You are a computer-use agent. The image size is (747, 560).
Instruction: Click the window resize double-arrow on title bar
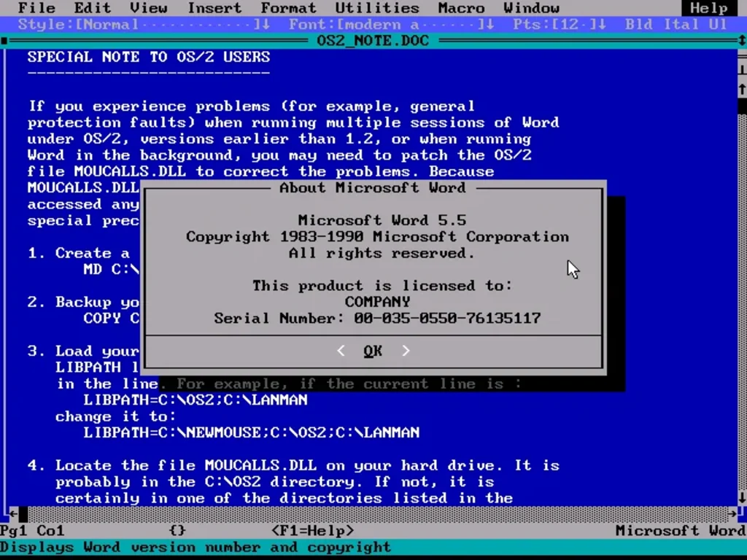[x=740, y=40]
